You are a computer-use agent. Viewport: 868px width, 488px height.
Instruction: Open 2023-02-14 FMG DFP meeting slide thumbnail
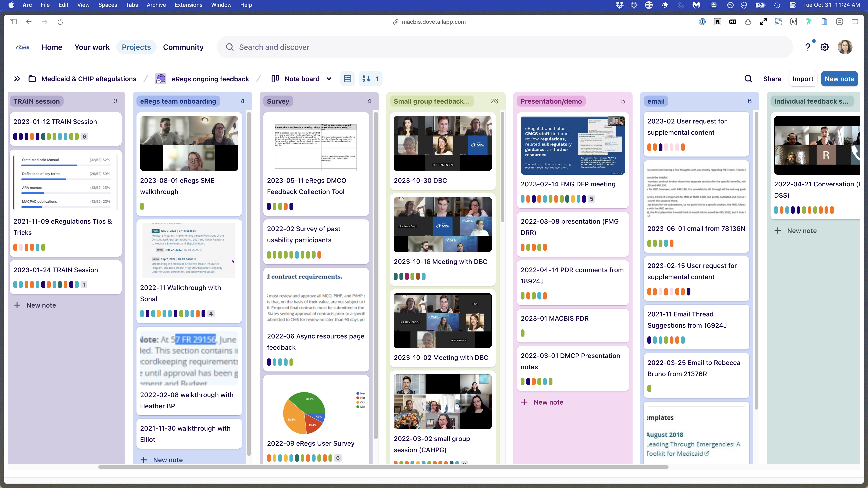coord(573,145)
